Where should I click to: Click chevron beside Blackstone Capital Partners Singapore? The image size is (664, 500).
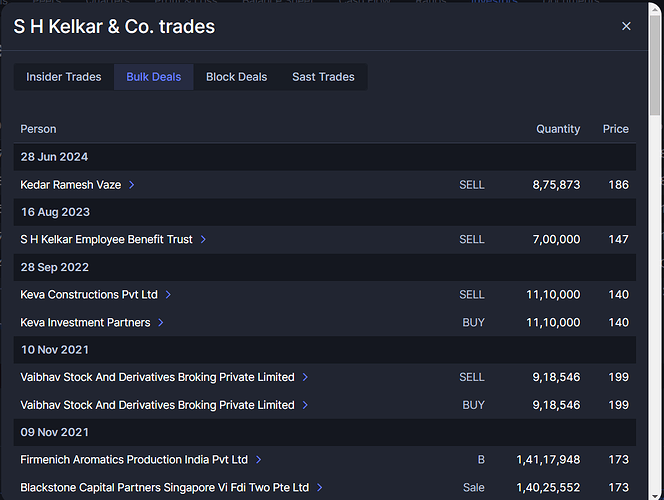pyautogui.click(x=320, y=488)
